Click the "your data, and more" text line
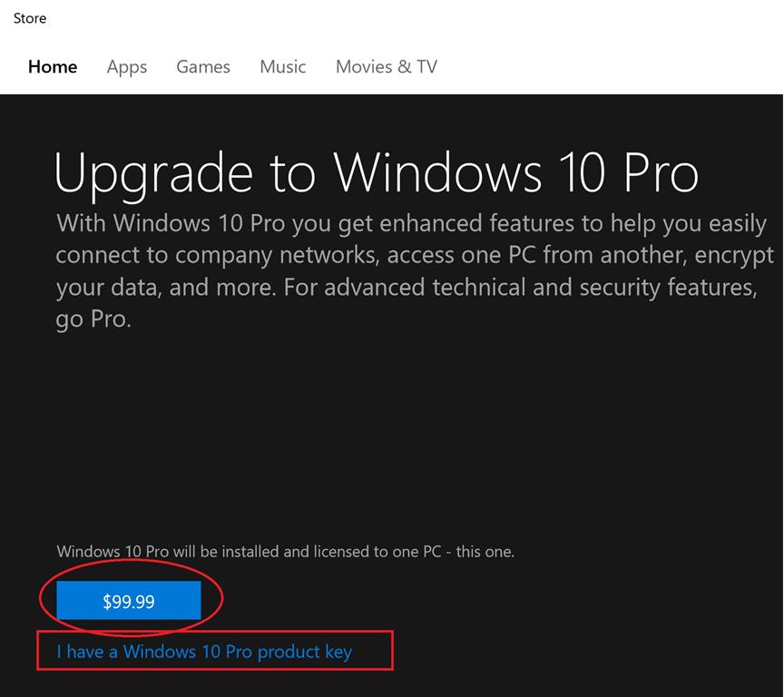This screenshot has width=784, height=697. coord(406,288)
